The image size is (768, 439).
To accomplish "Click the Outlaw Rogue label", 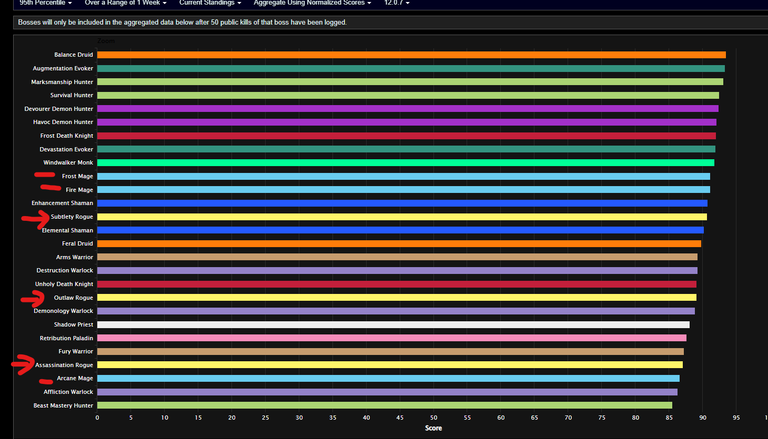I will (73, 297).
